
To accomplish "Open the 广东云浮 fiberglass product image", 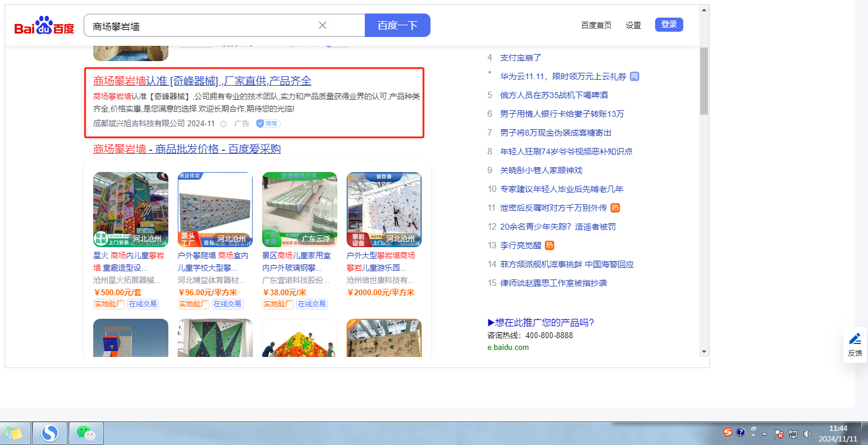I will tap(300, 210).
